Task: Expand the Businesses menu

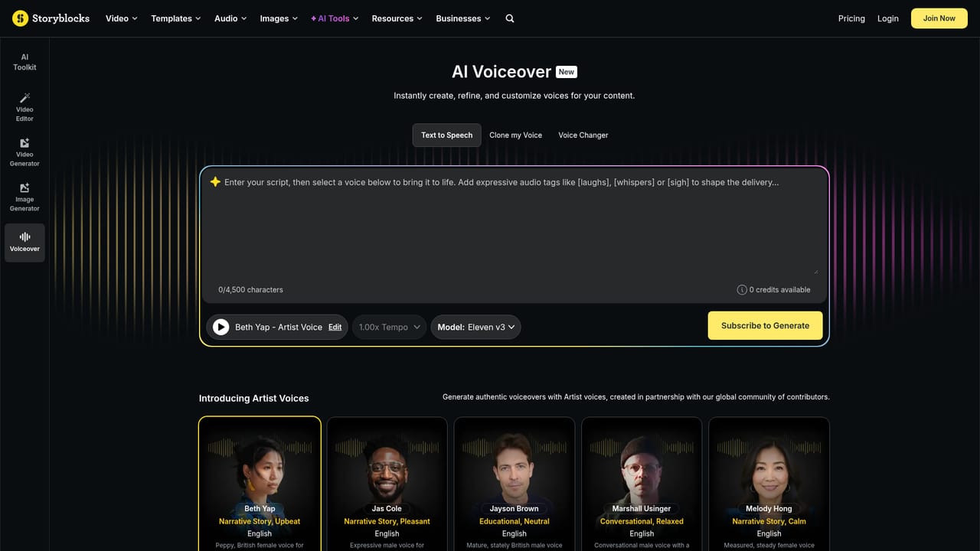Action: pyautogui.click(x=463, y=18)
